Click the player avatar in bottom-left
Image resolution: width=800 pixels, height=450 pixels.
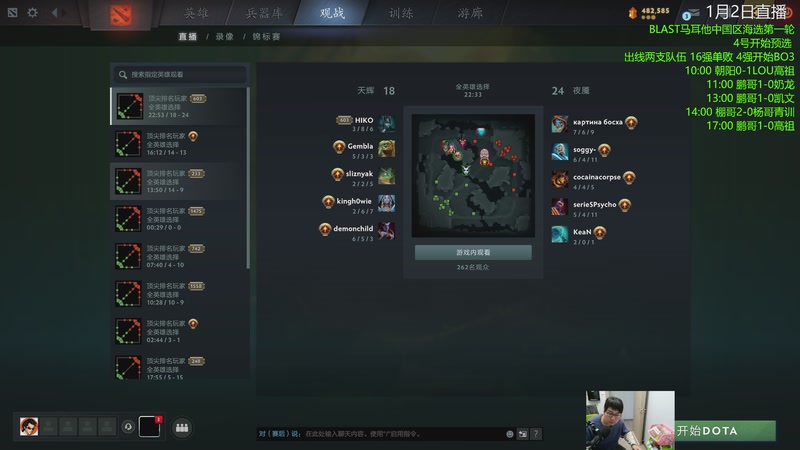29,427
